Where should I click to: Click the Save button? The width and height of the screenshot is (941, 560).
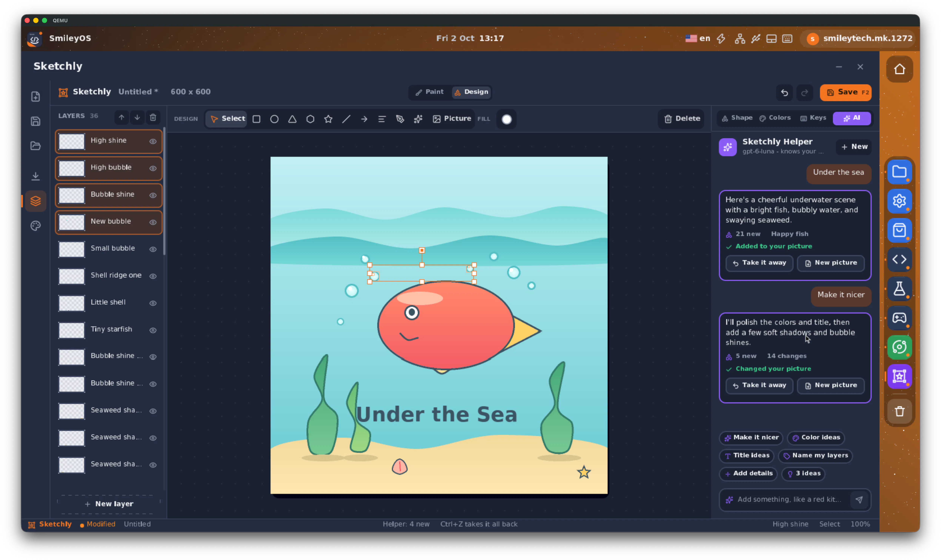pos(846,92)
